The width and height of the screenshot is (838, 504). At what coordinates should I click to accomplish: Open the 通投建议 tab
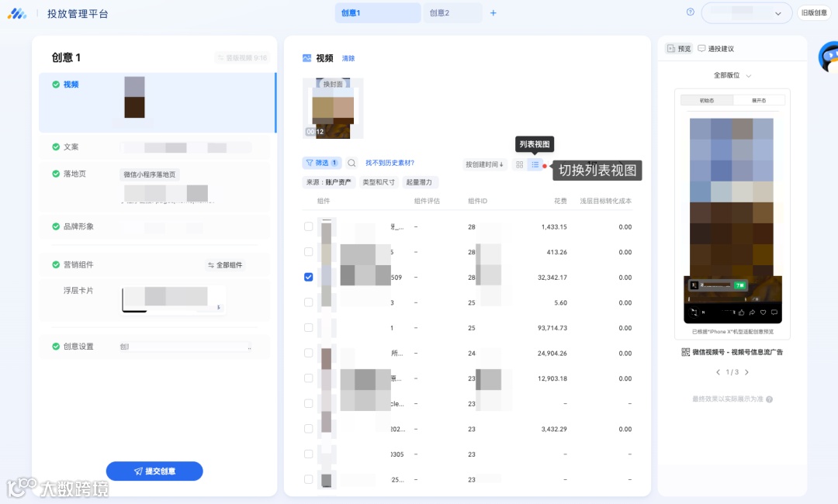coord(716,49)
